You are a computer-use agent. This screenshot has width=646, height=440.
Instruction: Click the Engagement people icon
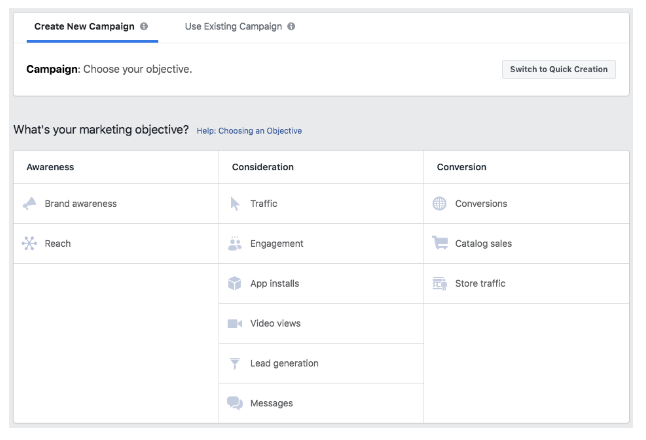tap(235, 244)
